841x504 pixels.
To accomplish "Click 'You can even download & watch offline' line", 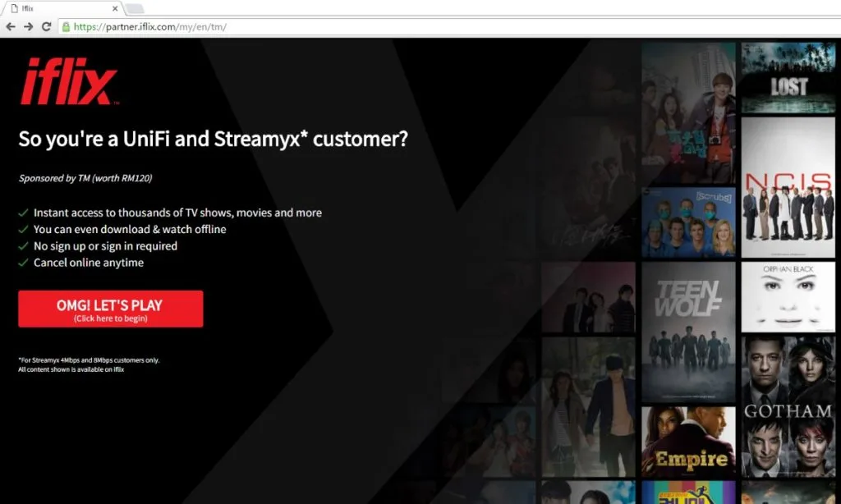I will (130, 230).
